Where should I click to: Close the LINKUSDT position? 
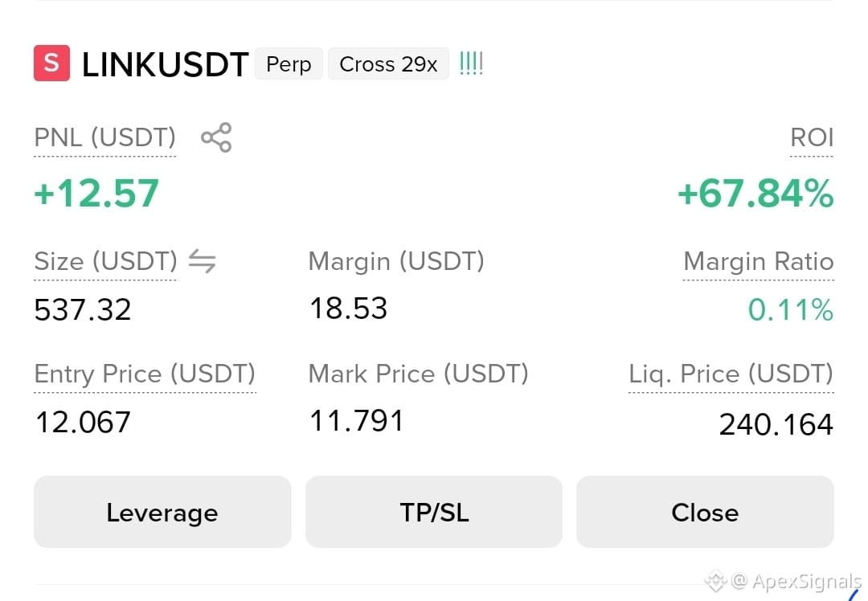[705, 512]
